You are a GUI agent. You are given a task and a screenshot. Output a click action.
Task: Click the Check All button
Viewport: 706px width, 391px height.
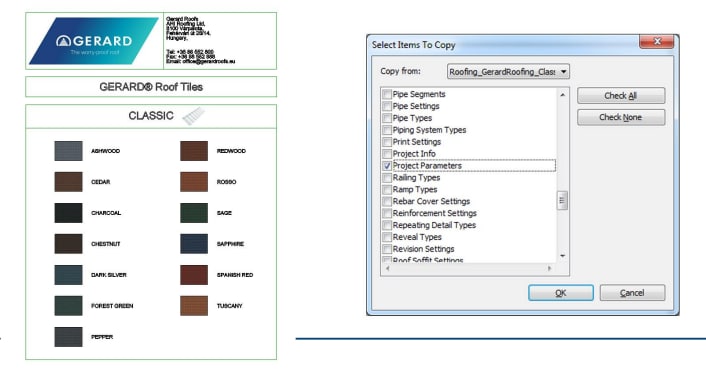coord(621,95)
